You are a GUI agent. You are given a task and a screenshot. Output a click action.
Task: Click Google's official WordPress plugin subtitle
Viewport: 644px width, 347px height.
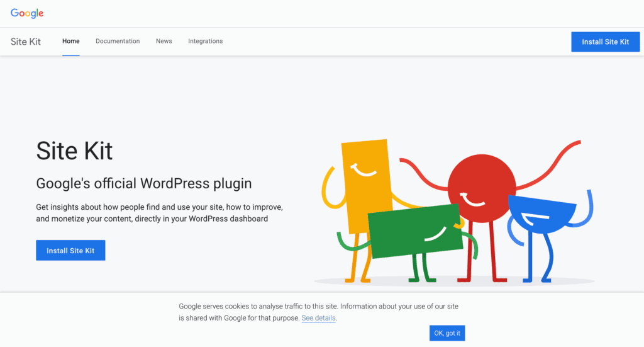[144, 183]
